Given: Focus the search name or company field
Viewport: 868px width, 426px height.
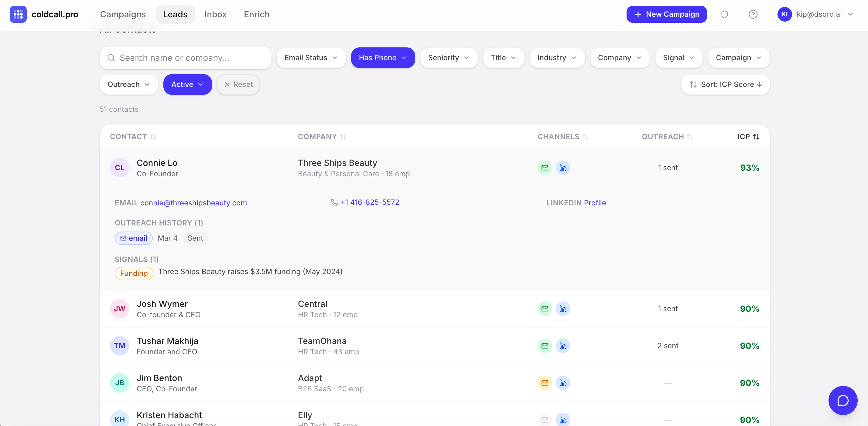Looking at the screenshot, I should click(x=185, y=58).
